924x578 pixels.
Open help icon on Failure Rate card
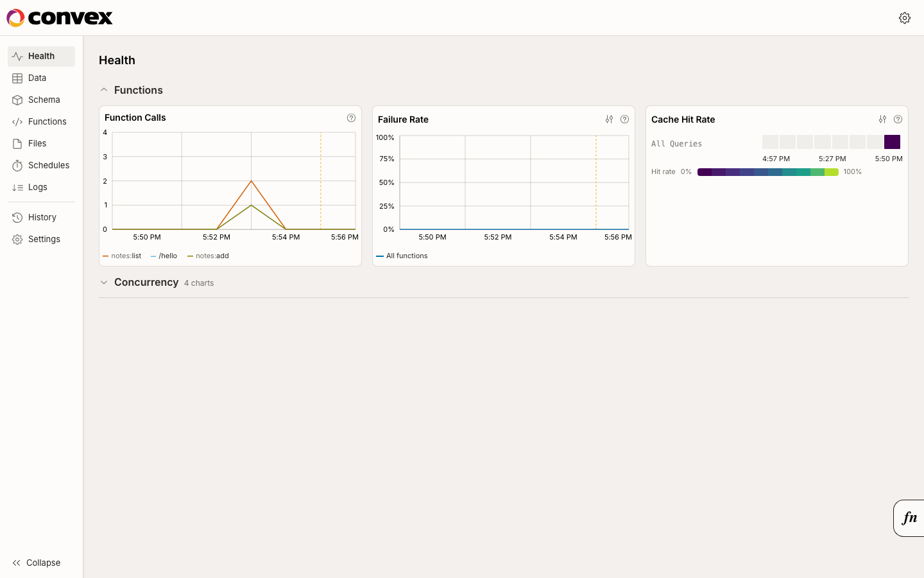point(624,119)
